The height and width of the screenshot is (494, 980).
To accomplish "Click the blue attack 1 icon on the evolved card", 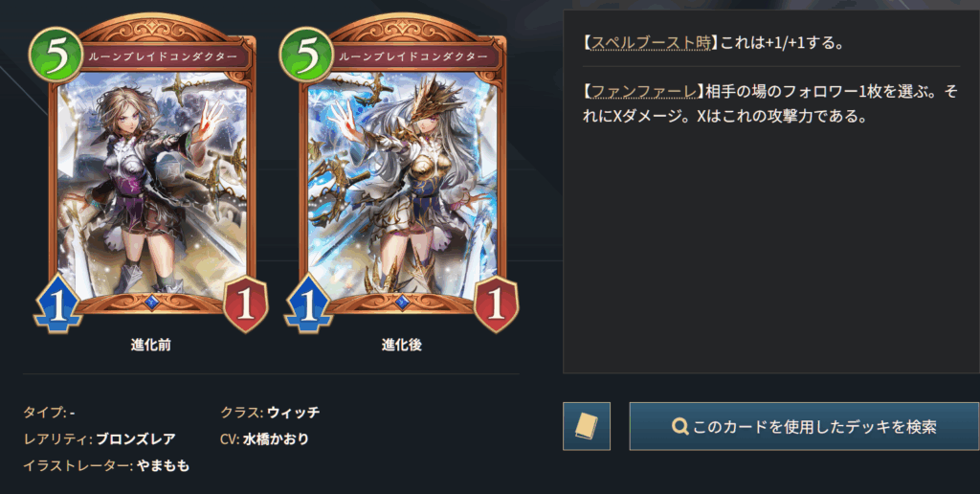I will tap(308, 304).
